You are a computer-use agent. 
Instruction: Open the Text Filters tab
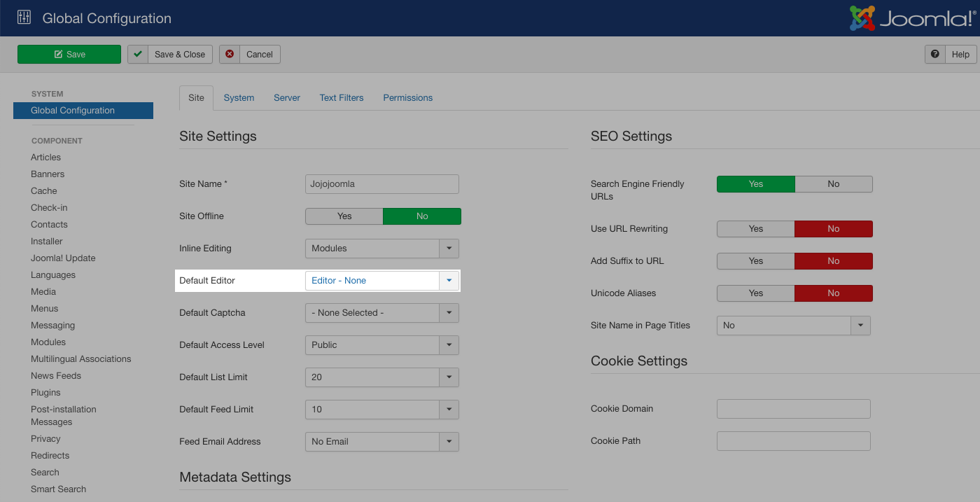(342, 98)
